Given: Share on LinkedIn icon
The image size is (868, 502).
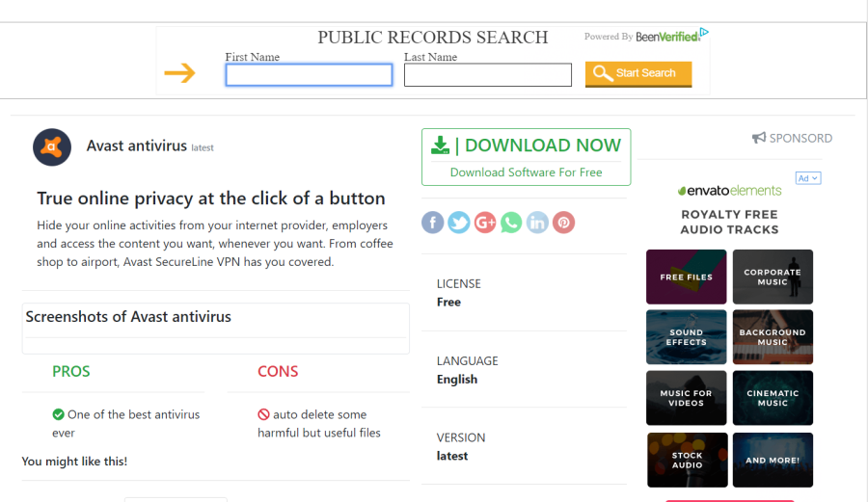Looking at the screenshot, I should tap(537, 223).
